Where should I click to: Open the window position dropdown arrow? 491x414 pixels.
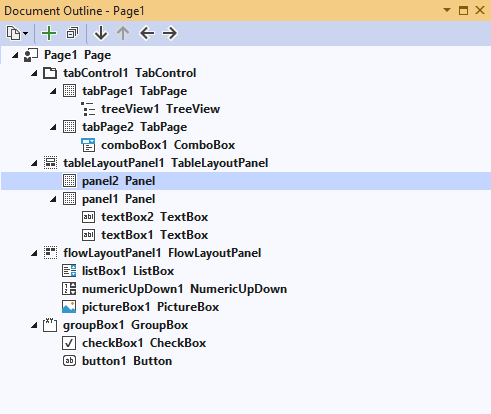(x=447, y=10)
